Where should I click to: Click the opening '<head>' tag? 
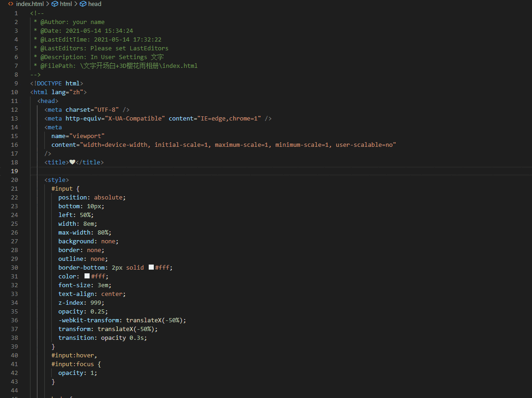[48, 101]
